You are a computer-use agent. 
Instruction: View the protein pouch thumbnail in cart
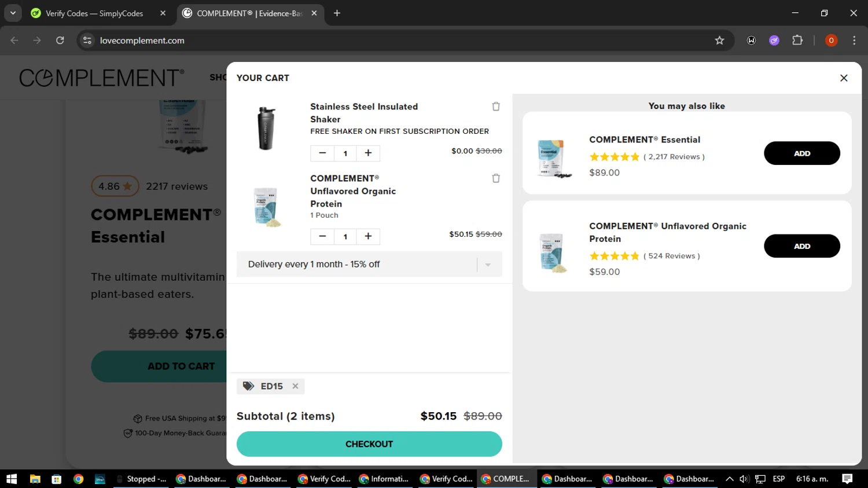pyautogui.click(x=267, y=207)
